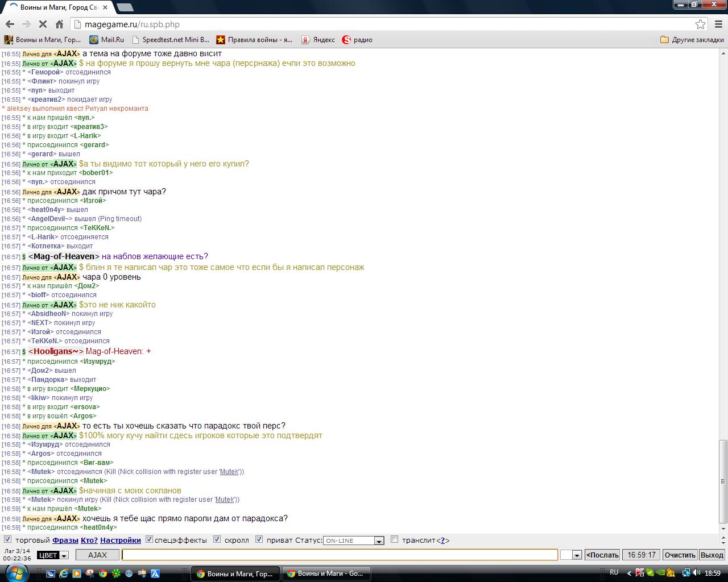Open Chrome wrench settings menu

click(718, 24)
